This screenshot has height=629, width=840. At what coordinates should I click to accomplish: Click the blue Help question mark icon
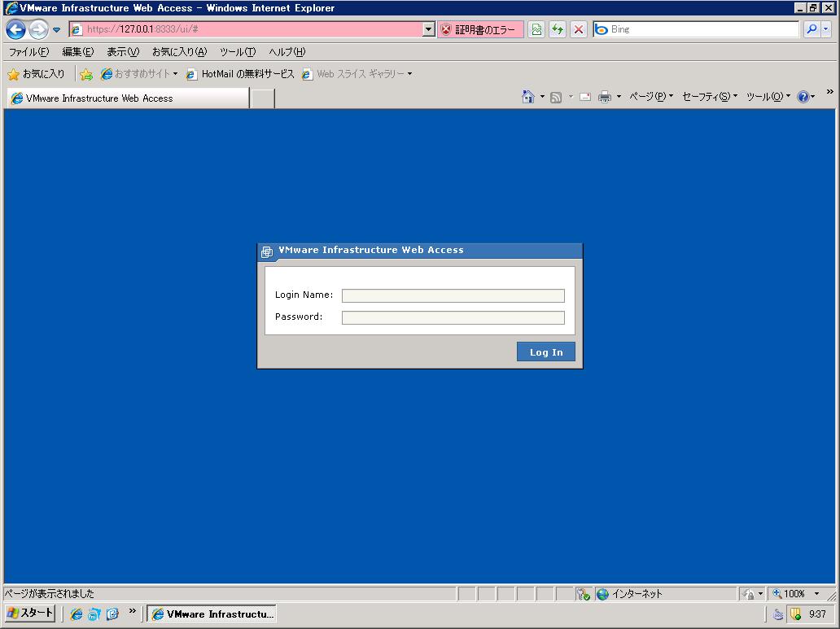[x=803, y=97]
